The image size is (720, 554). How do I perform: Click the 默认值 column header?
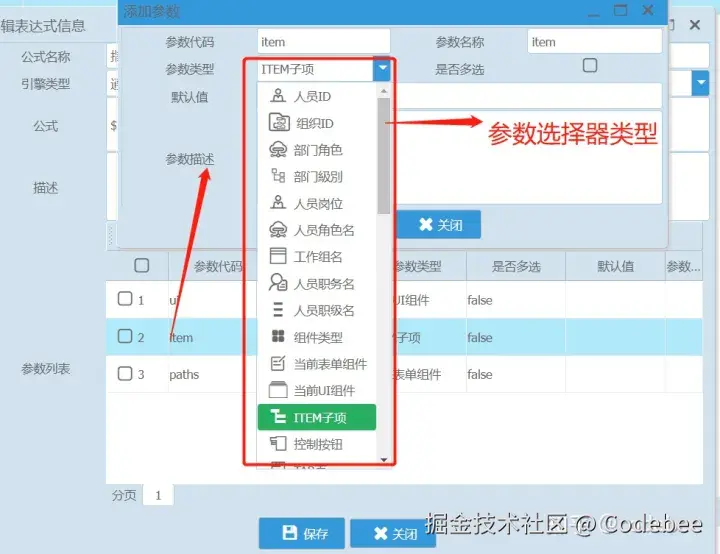615,266
